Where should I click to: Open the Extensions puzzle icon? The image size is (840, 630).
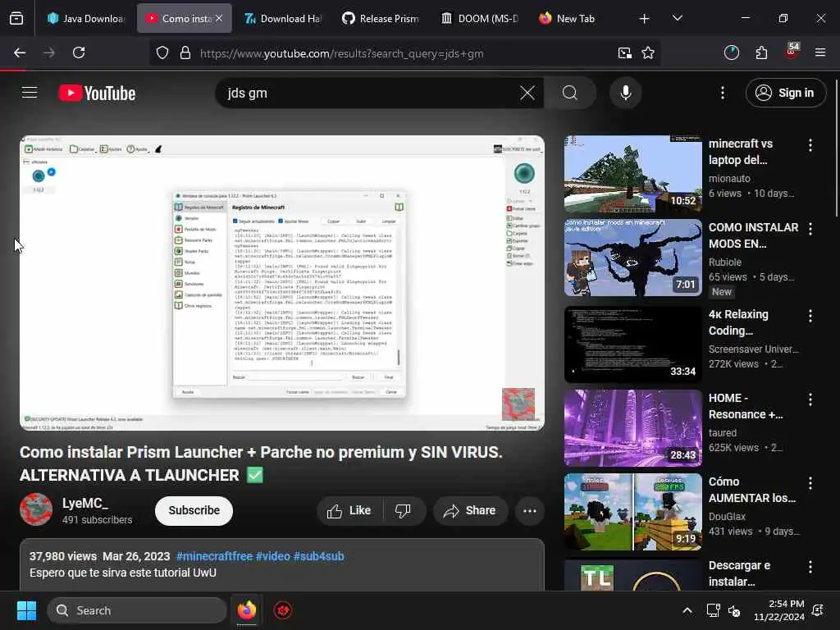click(761, 52)
